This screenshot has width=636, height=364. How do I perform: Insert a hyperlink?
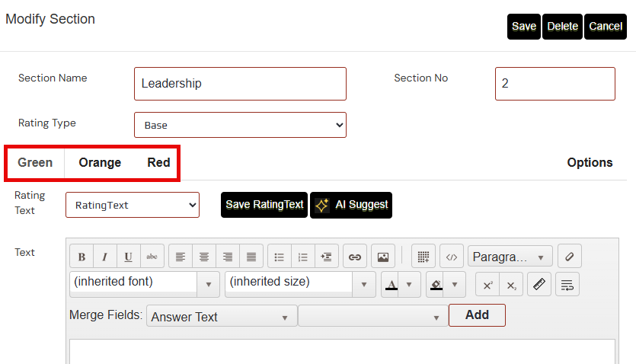coord(354,257)
